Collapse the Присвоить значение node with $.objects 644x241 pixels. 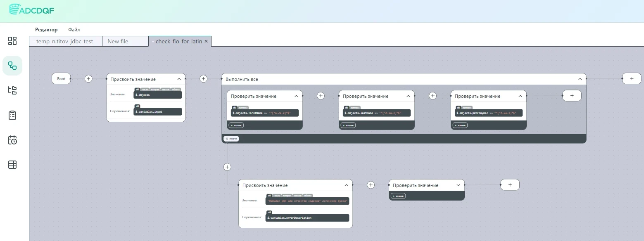[x=179, y=79]
